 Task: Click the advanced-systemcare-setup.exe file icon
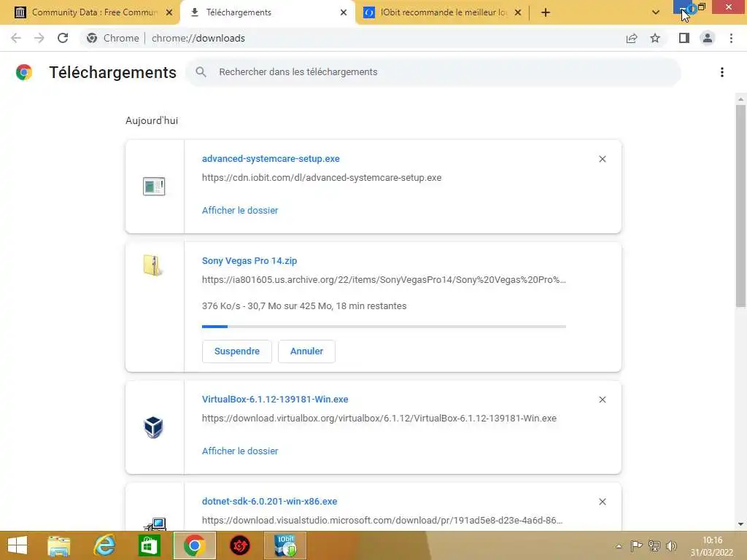(154, 186)
